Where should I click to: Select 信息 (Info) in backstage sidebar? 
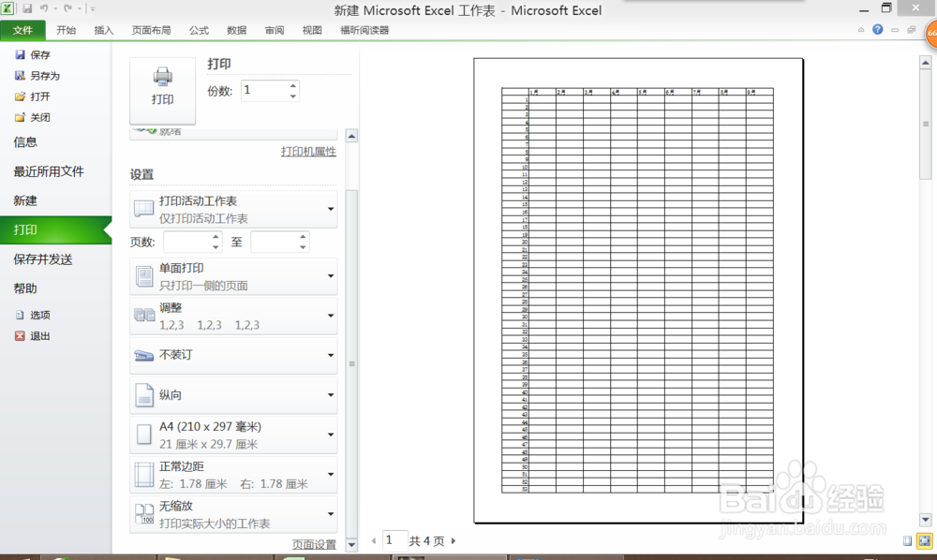25,142
